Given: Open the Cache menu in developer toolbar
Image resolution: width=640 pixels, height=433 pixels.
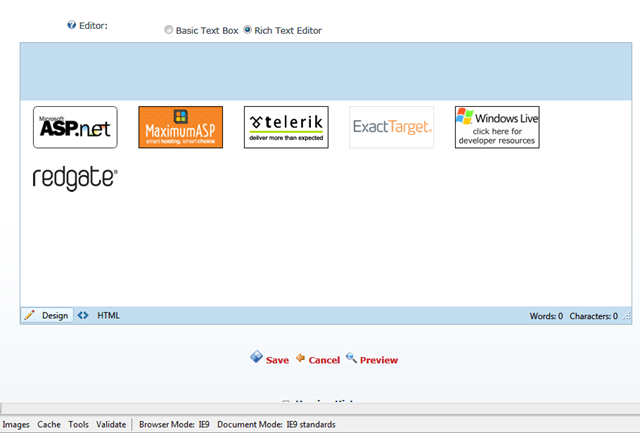Looking at the screenshot, I should [49, 424].
